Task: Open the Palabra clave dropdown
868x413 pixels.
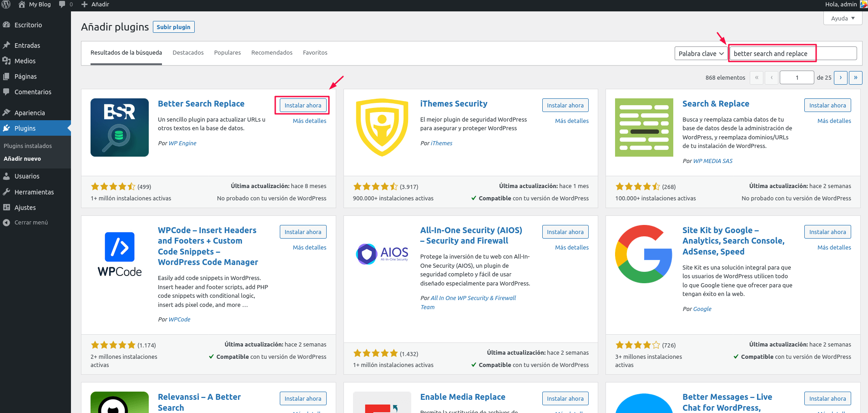Action: [701, 53]
